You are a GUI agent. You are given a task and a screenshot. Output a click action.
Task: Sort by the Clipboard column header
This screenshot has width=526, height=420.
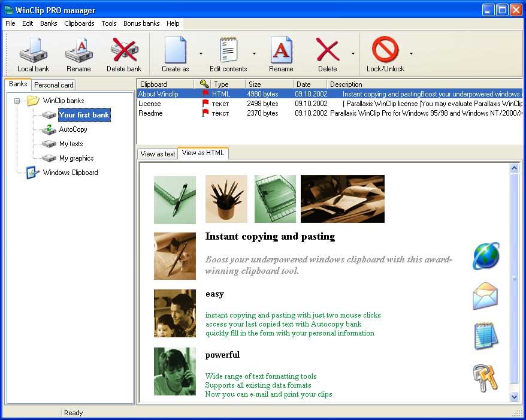tap(165, 84)
